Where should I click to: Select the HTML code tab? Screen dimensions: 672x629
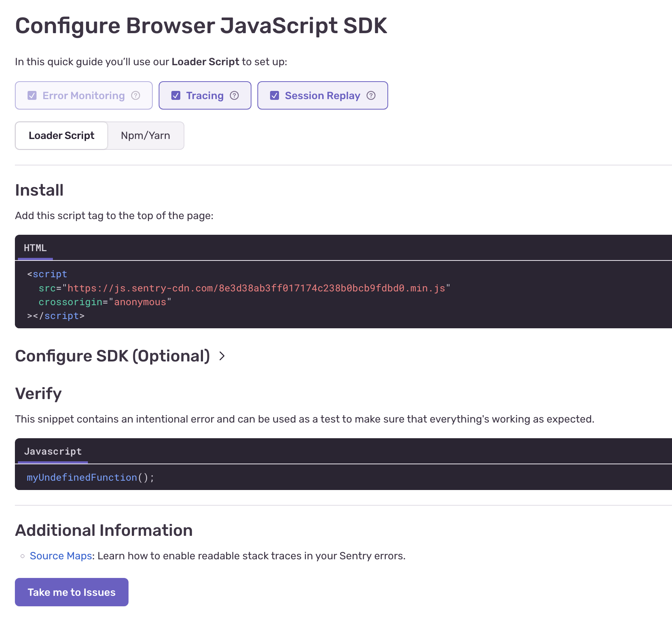(x=35, y=248)
